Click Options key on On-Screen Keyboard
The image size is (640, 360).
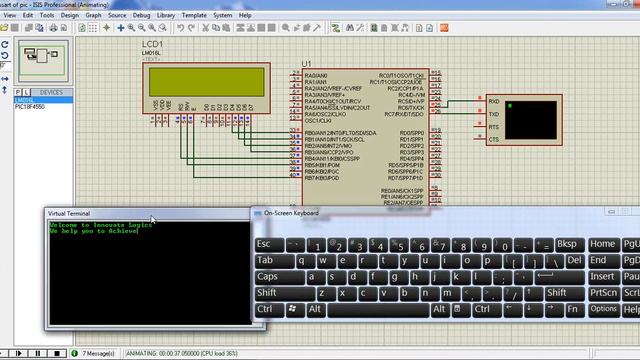[x=604, y=309]
